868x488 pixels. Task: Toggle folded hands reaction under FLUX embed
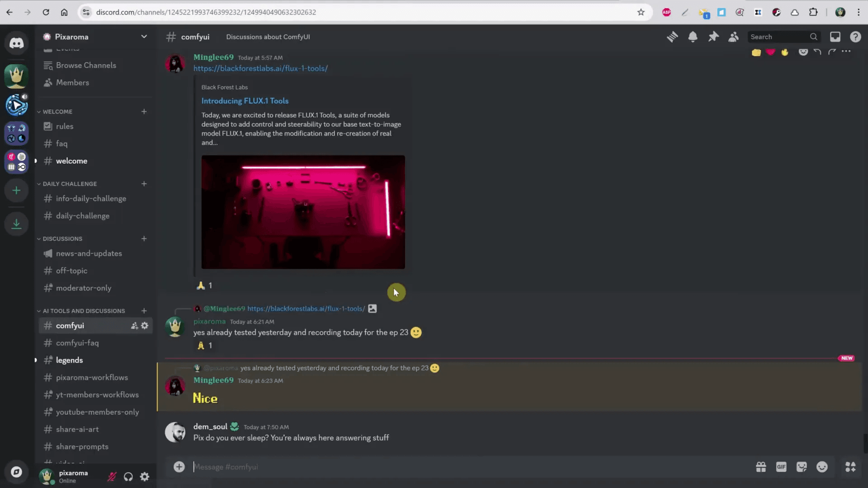(x=204, y=286)
